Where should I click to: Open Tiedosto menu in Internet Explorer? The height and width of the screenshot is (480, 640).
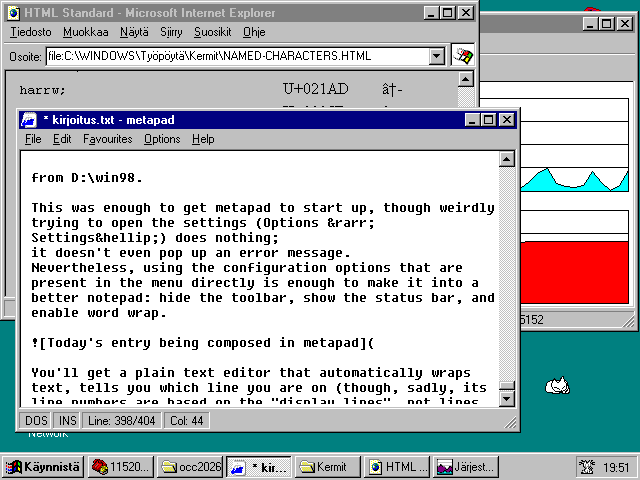pyautogui.click(x=31, y=32)
